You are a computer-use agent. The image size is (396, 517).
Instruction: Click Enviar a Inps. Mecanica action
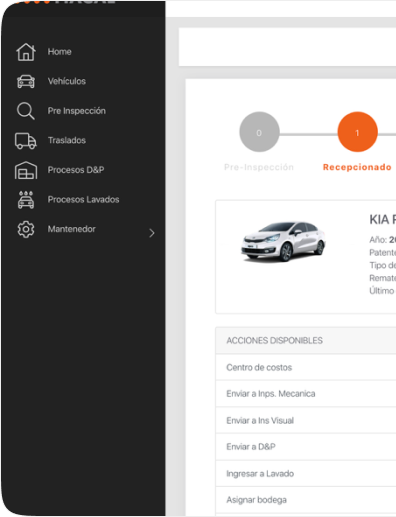(x=306, y=394)
